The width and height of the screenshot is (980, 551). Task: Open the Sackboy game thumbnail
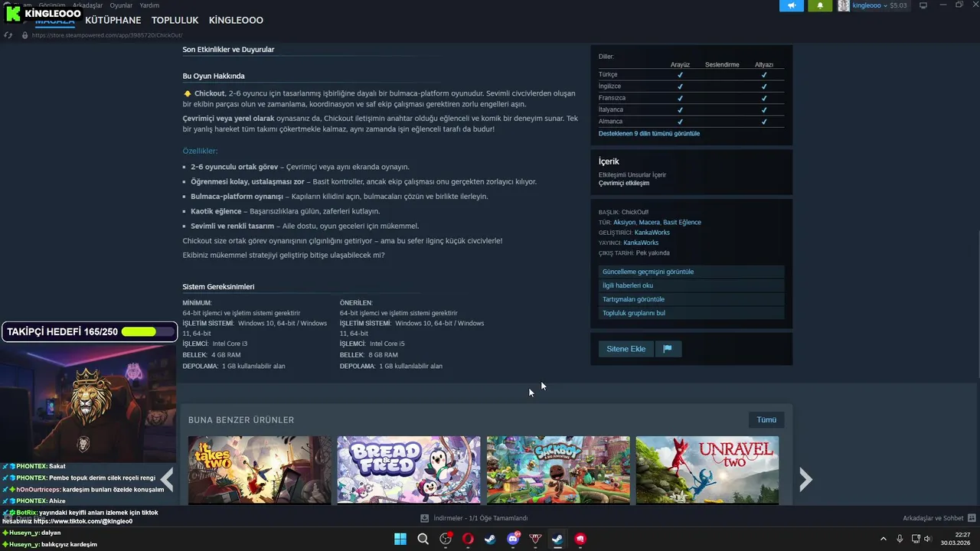click(558, 470)
